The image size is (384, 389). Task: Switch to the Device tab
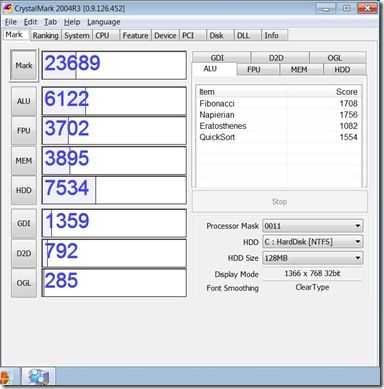click(165, 35)
